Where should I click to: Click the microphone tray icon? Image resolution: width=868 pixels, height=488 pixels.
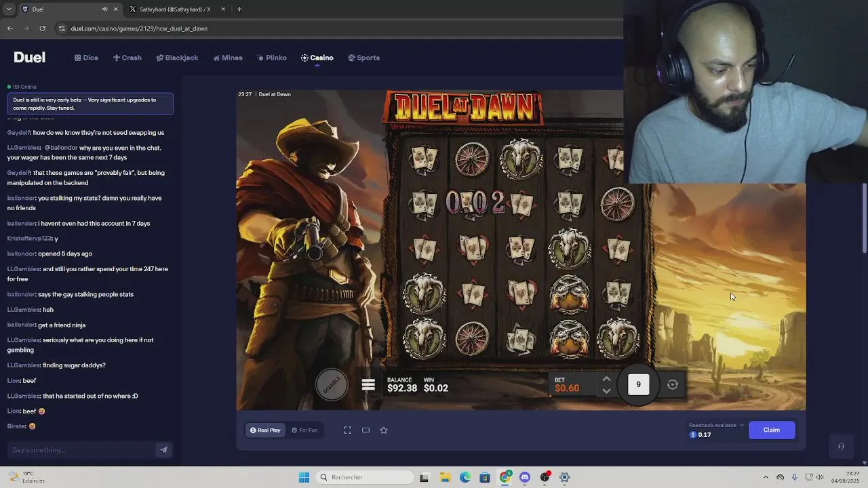[x=795, y=477]
